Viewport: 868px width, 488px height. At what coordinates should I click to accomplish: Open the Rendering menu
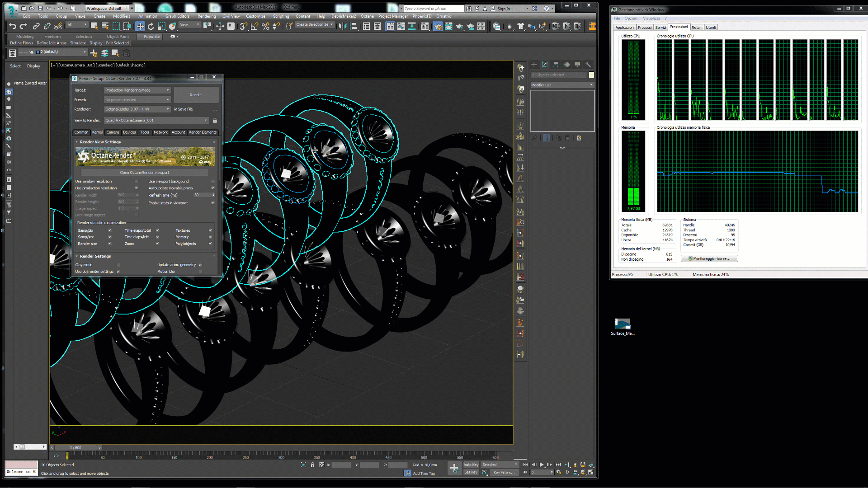click(207, 16)
